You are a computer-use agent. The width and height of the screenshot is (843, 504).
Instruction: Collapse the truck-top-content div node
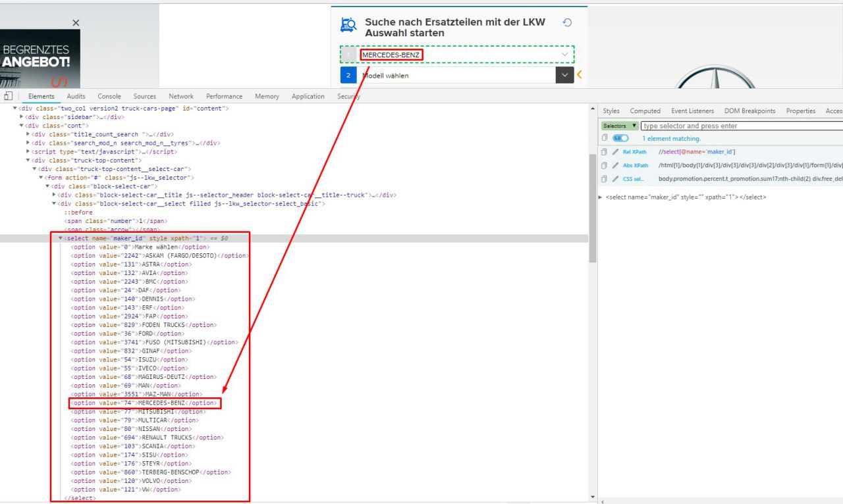[28, 160]
